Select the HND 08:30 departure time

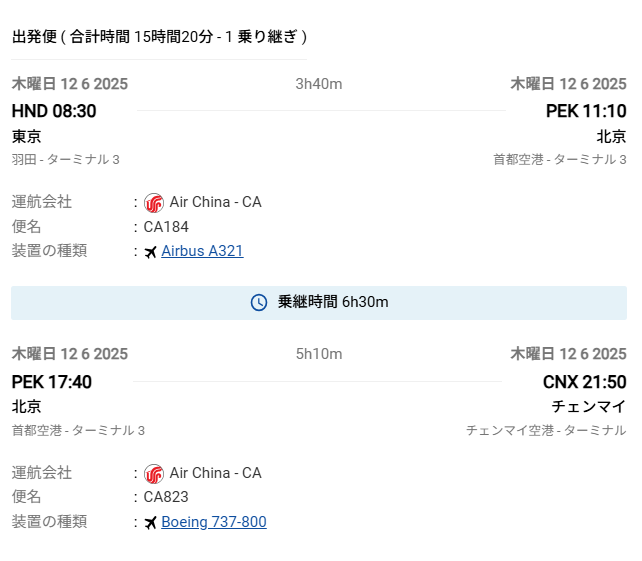click(x=54, y=111)
